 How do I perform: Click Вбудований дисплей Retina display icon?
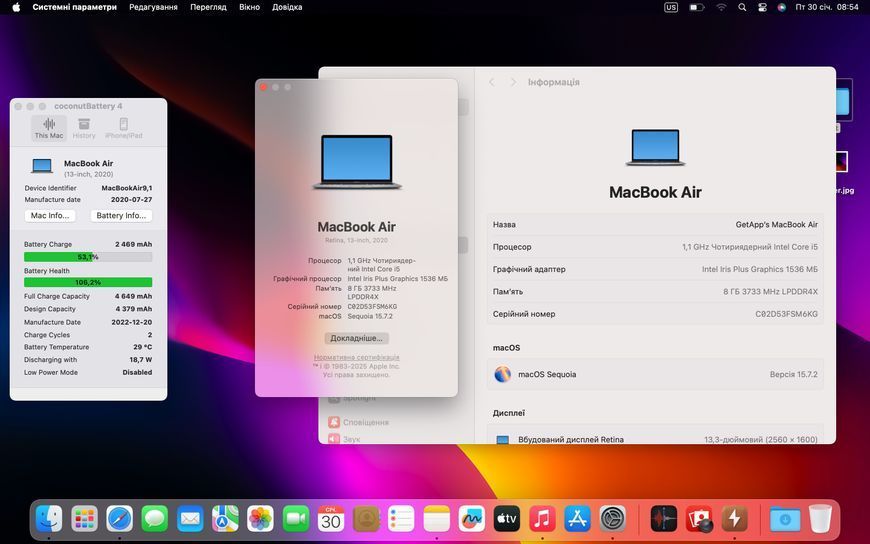pyautogui.click(x=503, y=440)
